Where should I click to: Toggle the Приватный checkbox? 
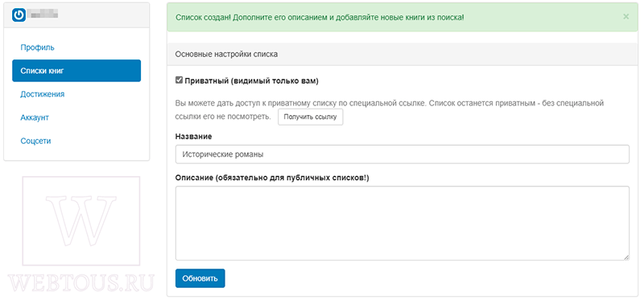(179, 80)
